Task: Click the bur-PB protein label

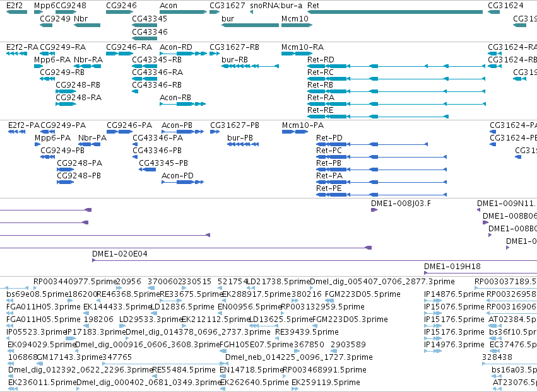Action: click(240, 138)
